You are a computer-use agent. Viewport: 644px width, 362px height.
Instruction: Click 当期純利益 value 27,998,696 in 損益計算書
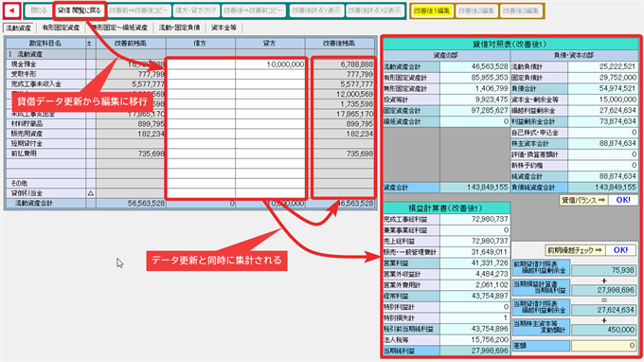(x=474, y=351)
